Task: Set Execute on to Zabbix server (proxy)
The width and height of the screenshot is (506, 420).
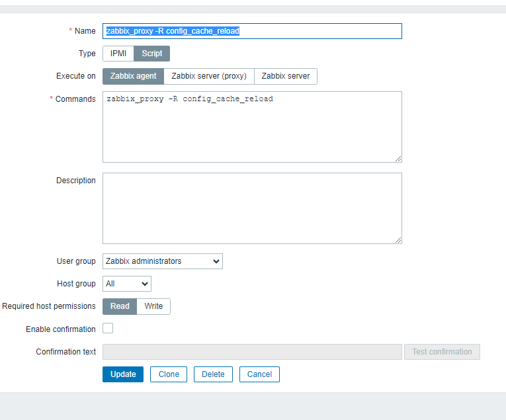Action: [209, 76]
